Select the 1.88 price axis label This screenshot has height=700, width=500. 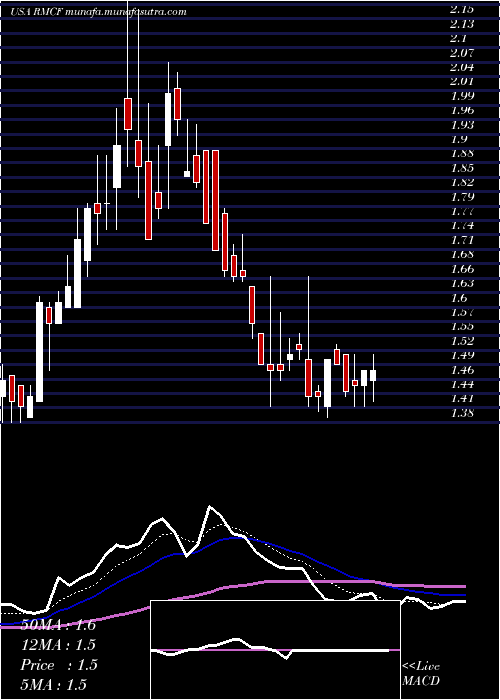tap(462, 153)
